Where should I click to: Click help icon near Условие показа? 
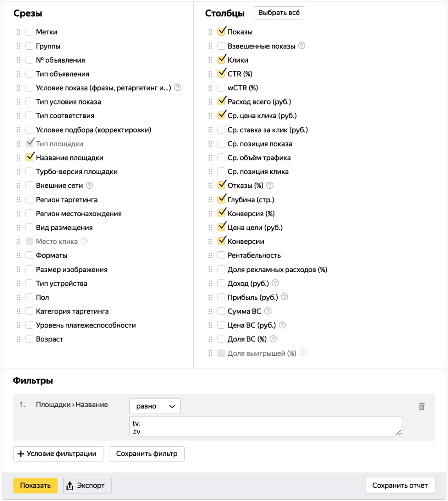click(178, 88)
